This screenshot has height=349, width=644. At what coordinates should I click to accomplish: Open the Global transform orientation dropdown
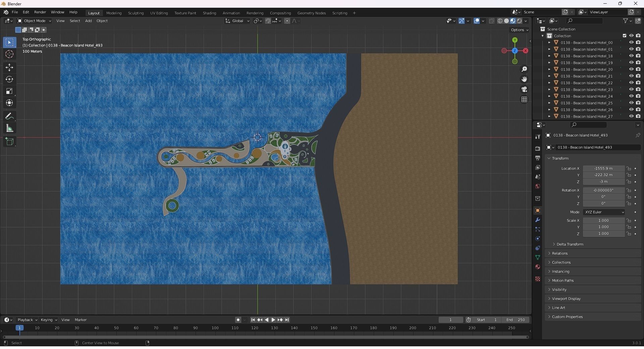tap(237, 21)
